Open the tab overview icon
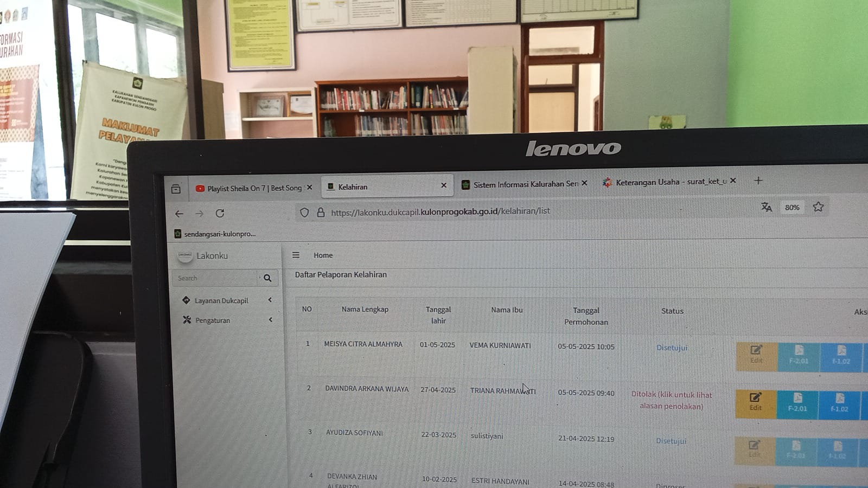The image size is (868, 488). [x=176, y=189]
